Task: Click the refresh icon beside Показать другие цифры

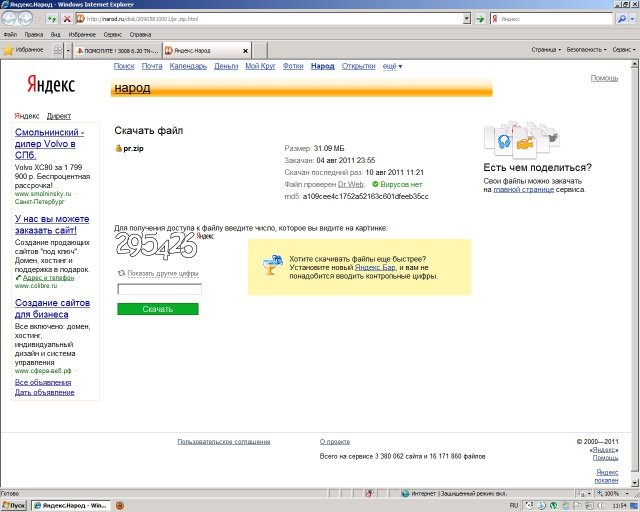Action: [121, 272]
